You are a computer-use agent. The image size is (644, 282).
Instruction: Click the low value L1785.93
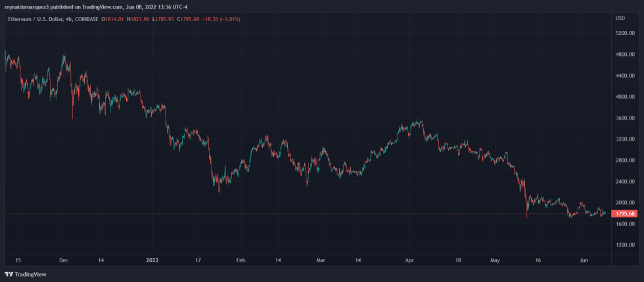point(164,19)
